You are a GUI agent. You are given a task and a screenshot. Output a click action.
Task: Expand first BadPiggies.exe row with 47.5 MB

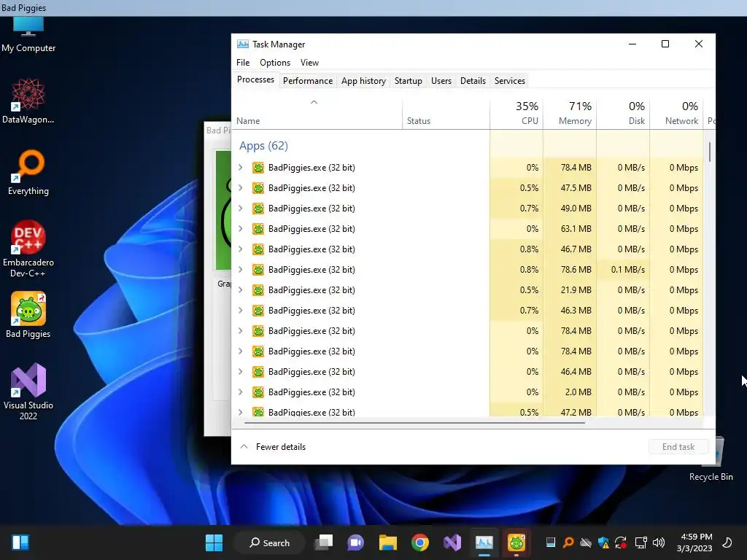tap(241, 188)
